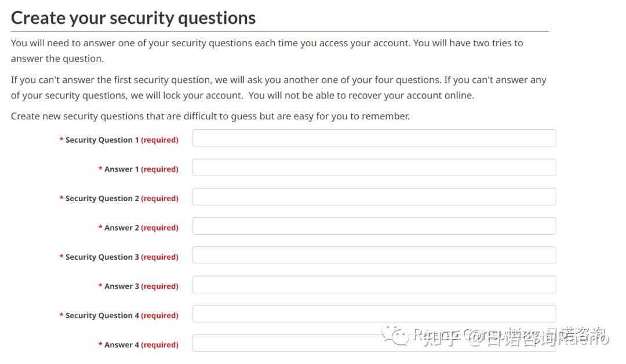Image resolution: width=626 pixels, height=364 pixels.
Task: Focus the Security Question 3 input field
Action: 374,256
